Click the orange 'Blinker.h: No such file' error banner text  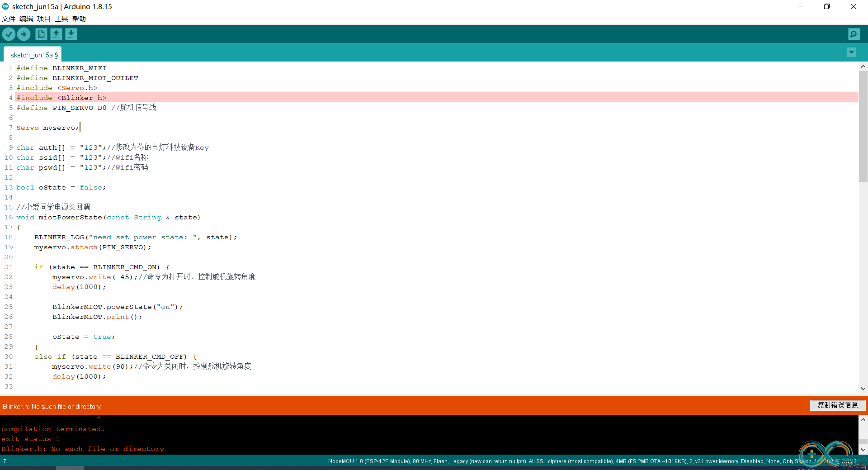click(x=52, y=407)
